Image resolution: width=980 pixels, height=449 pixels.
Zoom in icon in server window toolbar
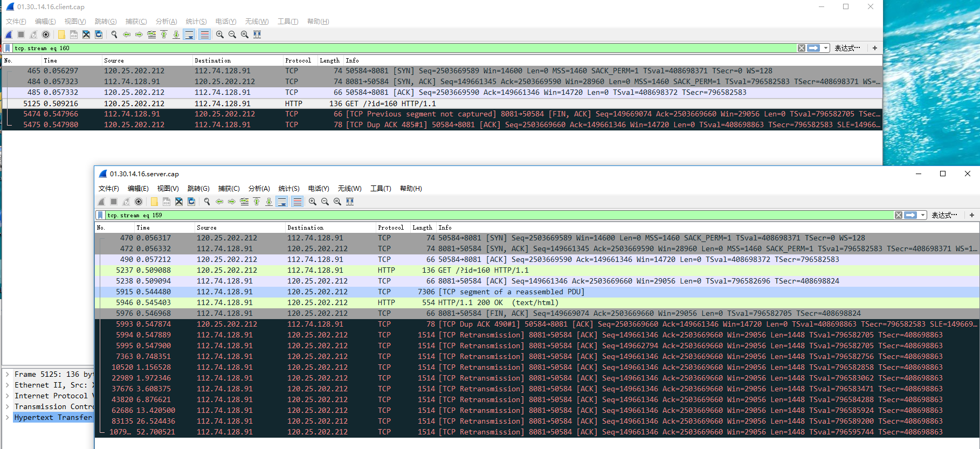pos(313,202)
